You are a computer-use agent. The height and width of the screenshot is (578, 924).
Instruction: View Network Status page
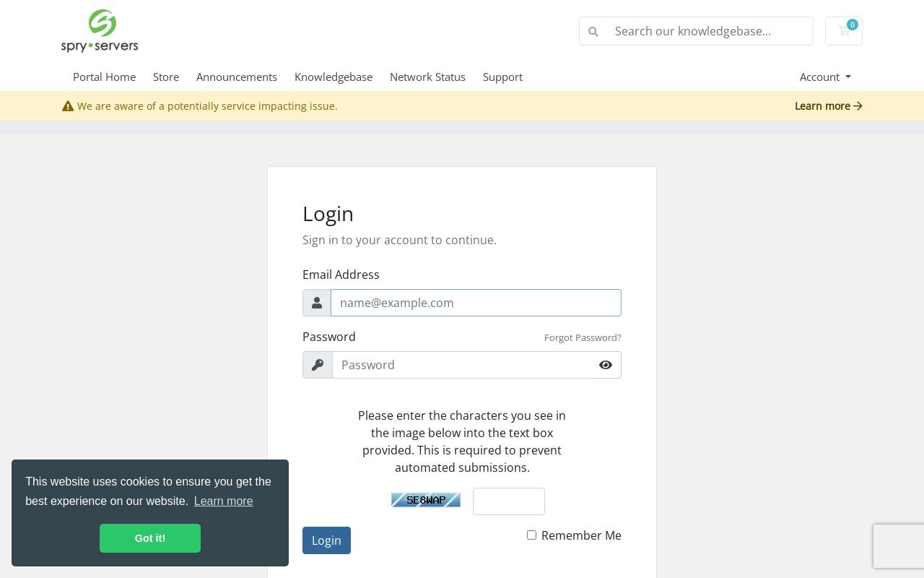tap(427, 77)
